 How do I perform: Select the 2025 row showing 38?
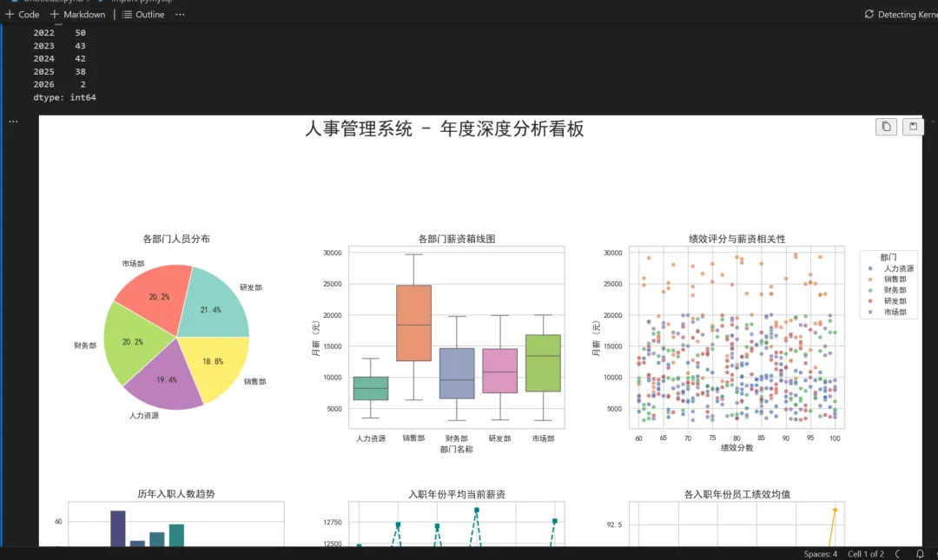(60, 72)
